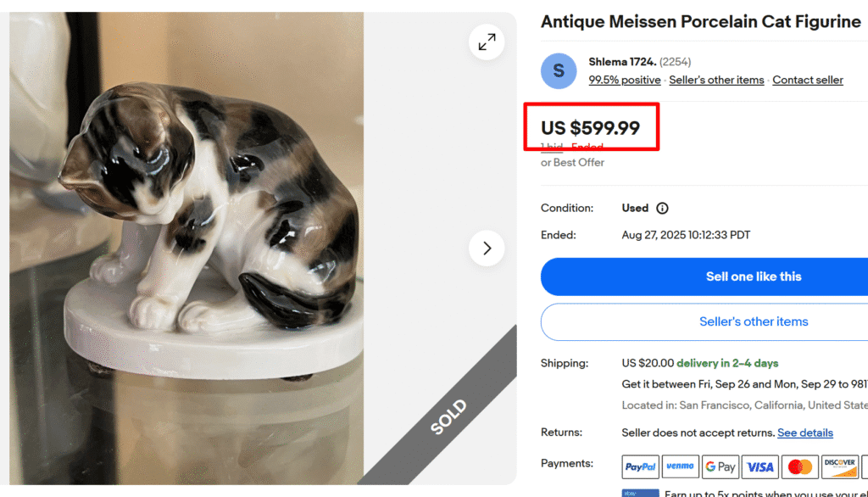The width and height of the screenshot is (868, 497).
Task: Show the next product photo
Action: coord(487,248)
